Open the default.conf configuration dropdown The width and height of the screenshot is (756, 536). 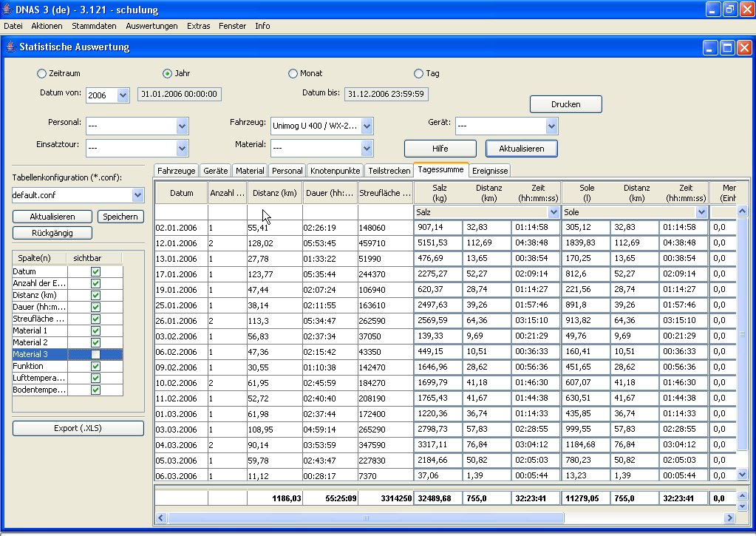tap(137, 195)
